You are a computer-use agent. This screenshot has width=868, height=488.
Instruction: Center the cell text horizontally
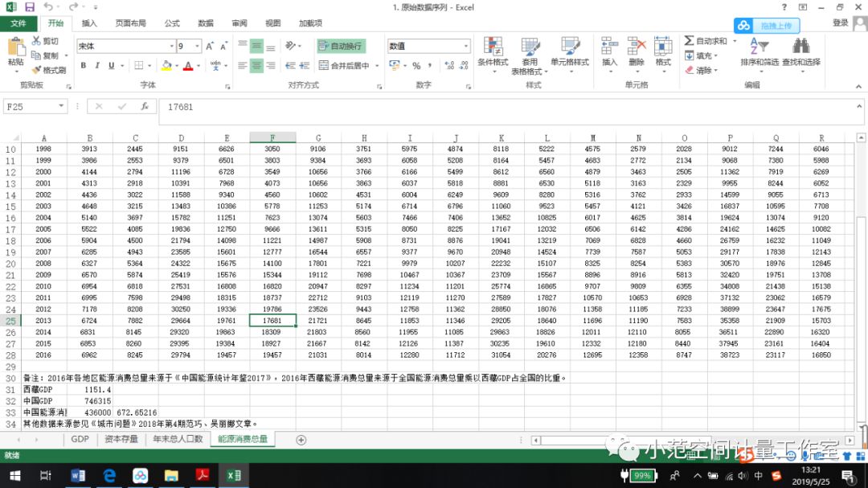pyautogui.click(x=256, y=65)
